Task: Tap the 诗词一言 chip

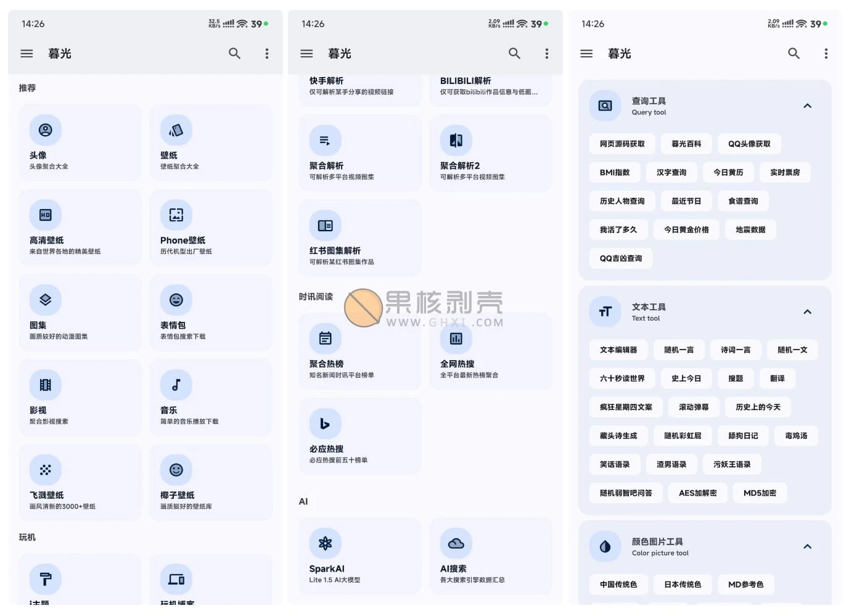Action: [736, 350]
